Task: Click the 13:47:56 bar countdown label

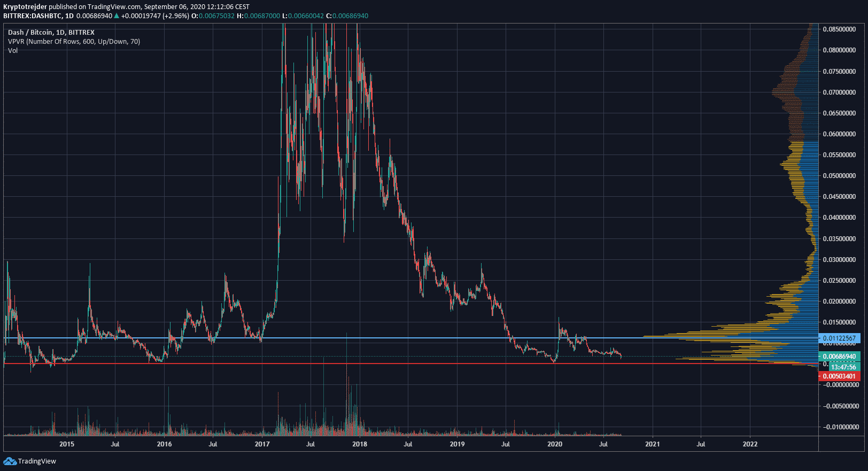Action: point(843,367)
